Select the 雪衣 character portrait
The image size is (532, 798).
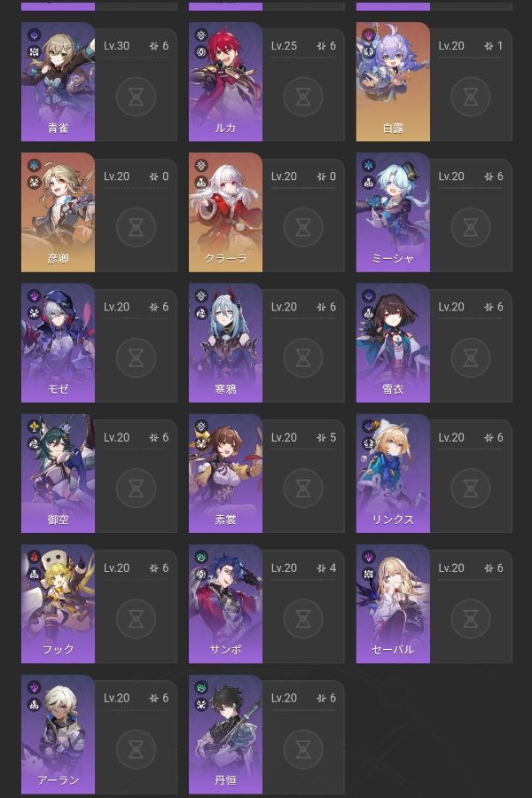point(393,342)
